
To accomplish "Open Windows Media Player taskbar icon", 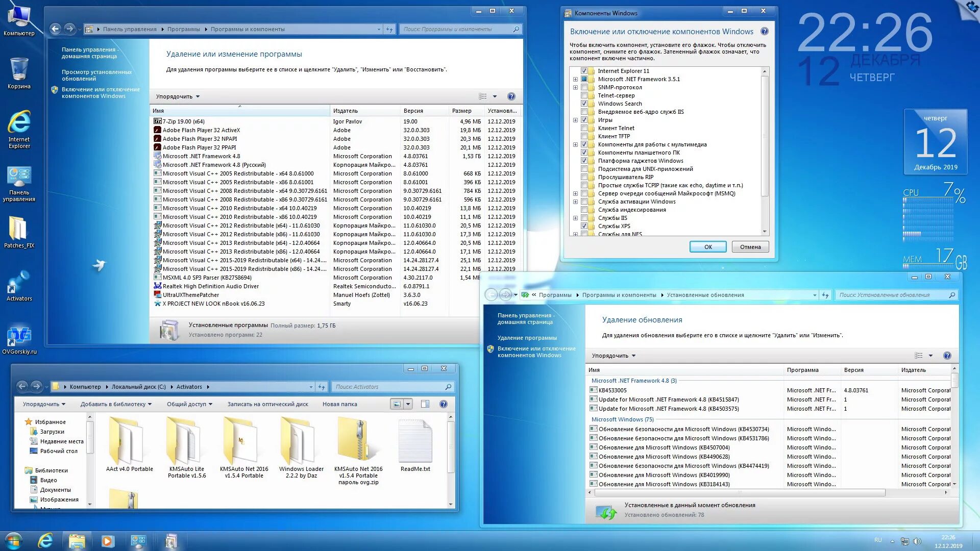I will 107,541.
